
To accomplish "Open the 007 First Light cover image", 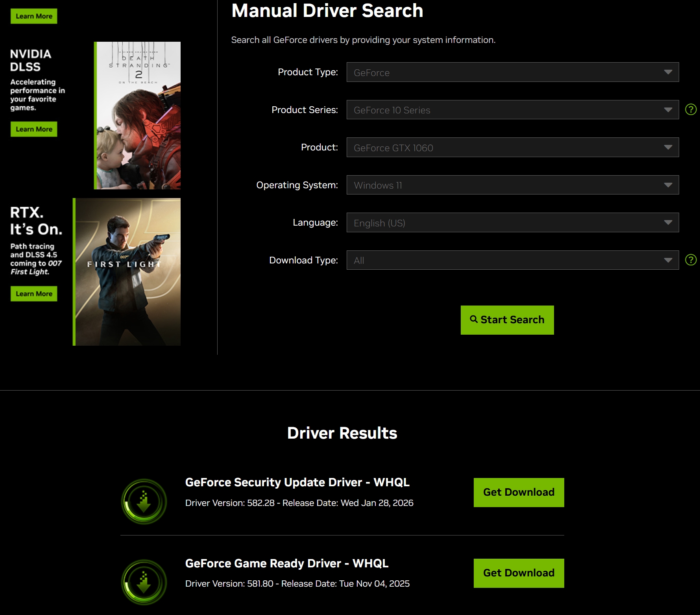I will click(x=127, y=272).
